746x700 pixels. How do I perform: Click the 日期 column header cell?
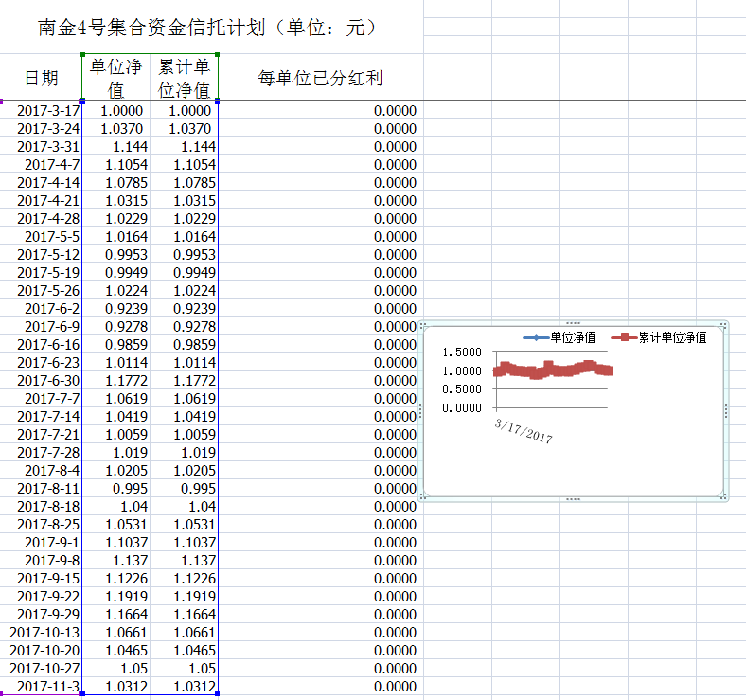pos(41,78)
